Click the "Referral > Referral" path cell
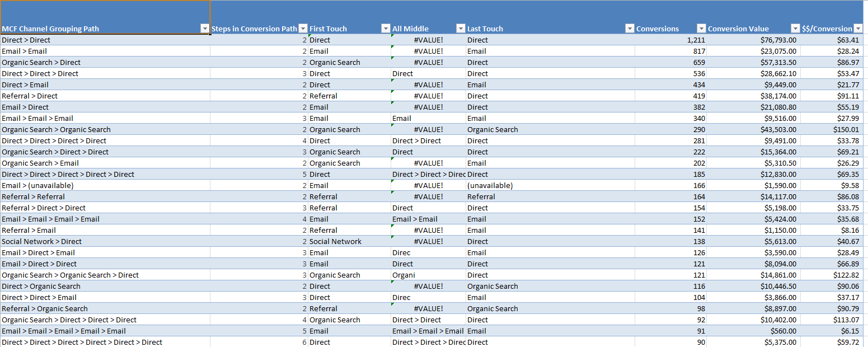 click(105, 196)
